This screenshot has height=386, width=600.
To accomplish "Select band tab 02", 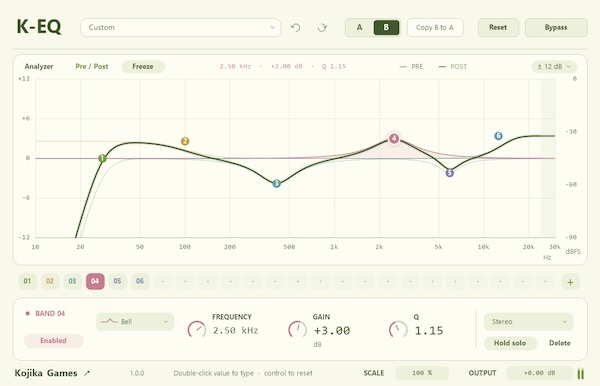I will coord(50,281).
